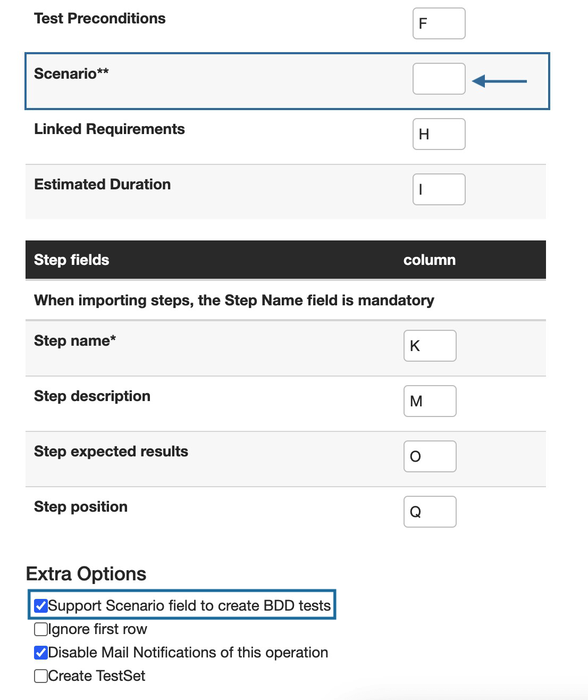Enable Support Scenario field for BDD tests checkbox
The height and width of the screenshot is (700, 588).
tap(41, 606)
